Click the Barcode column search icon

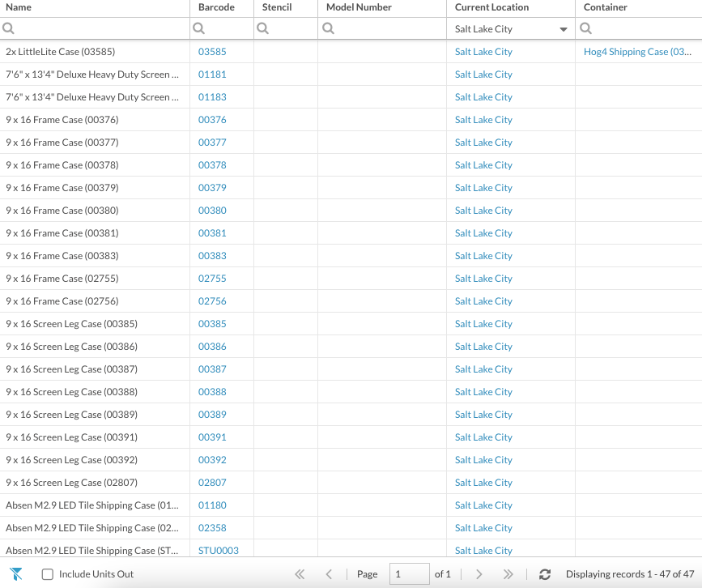point(199,28)
